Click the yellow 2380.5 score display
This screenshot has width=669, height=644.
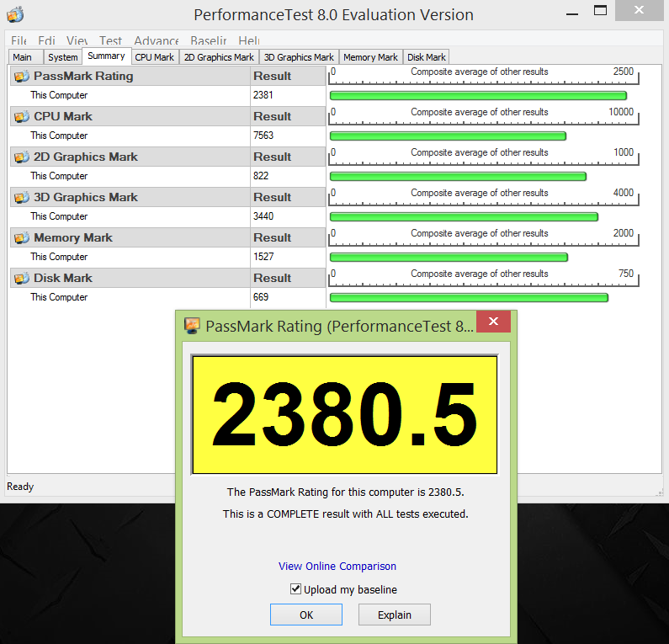(345, 415)
